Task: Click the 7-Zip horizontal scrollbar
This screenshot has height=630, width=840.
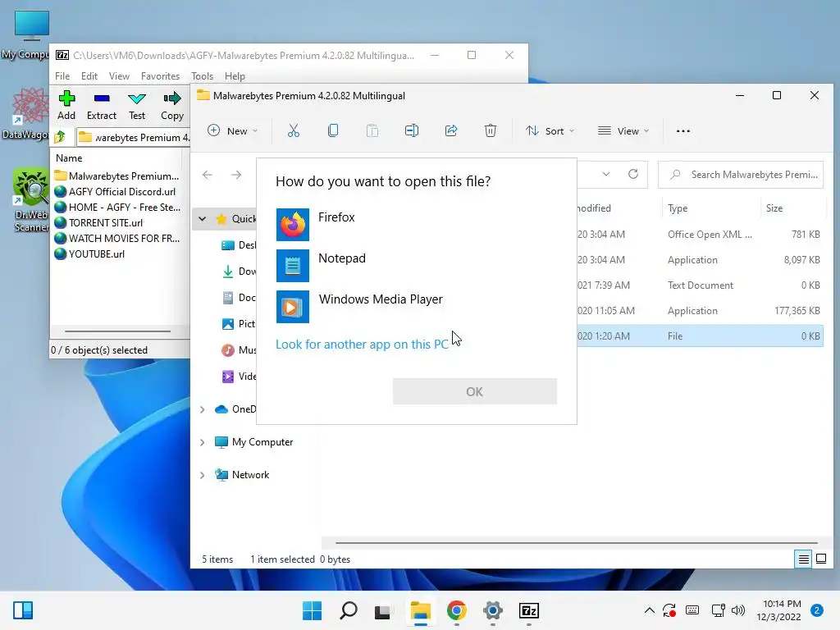Action: click(118, 331)
